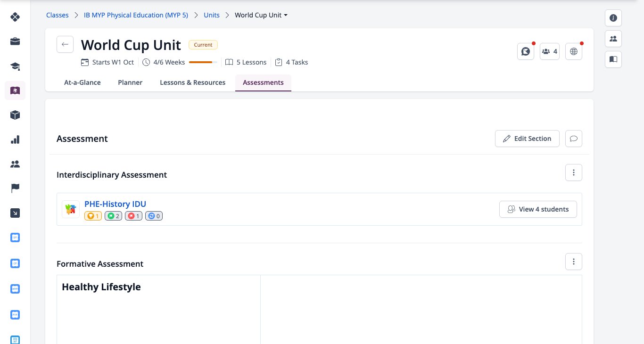
Task: Open the PHE-History IDU link
Action: coord(115,204)
